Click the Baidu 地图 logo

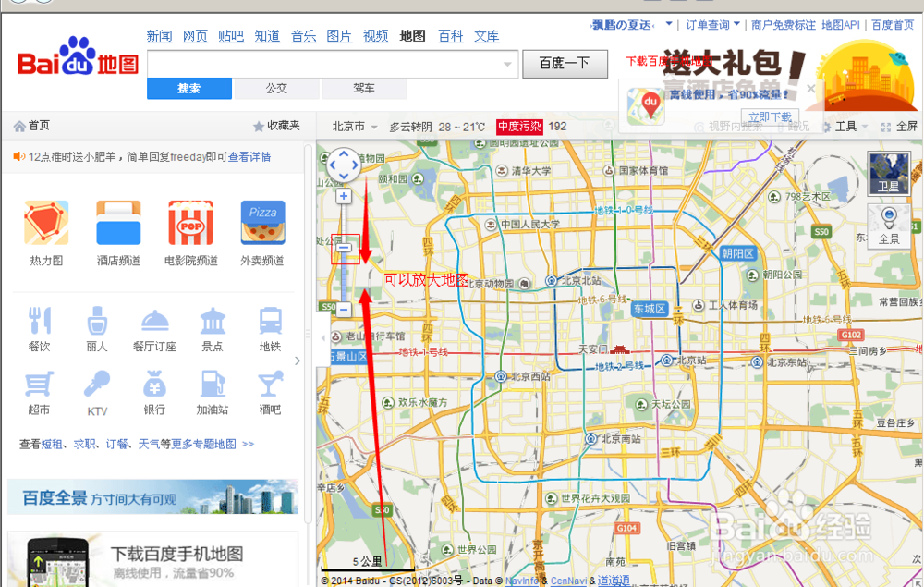click(x=78, y=57)
